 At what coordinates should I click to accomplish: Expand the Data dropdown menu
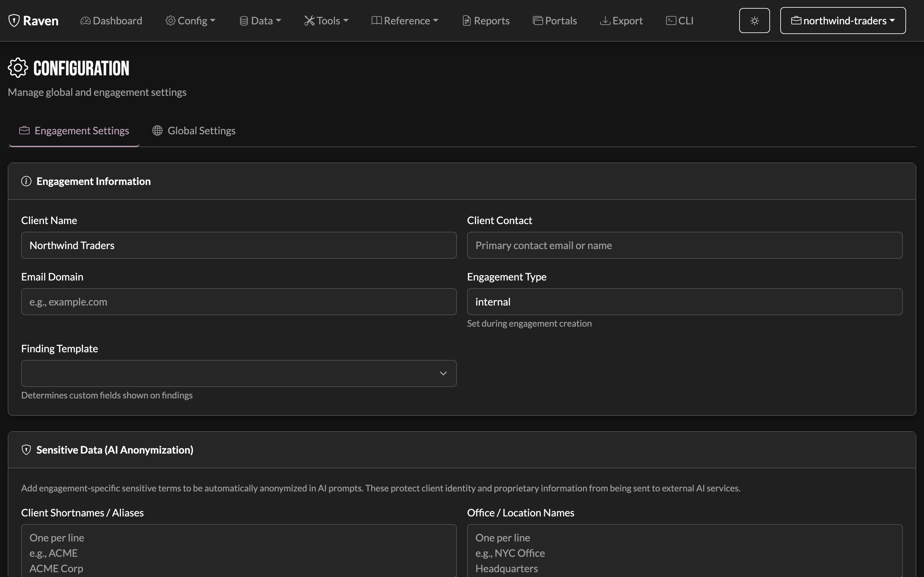261,21
